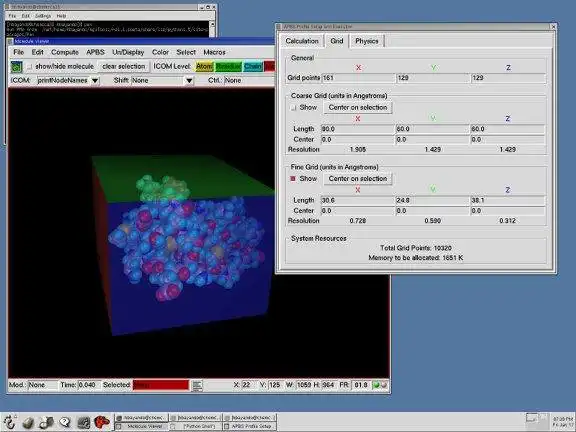
Task: Open the APBS menu
Action: click(95, 52)
